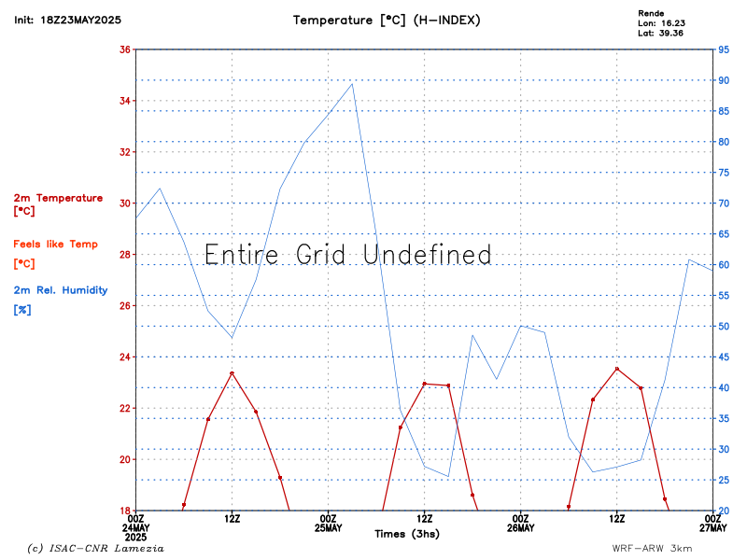
Task: Click the red '30' temperature axis value
Action: click(x=125, y=203)
